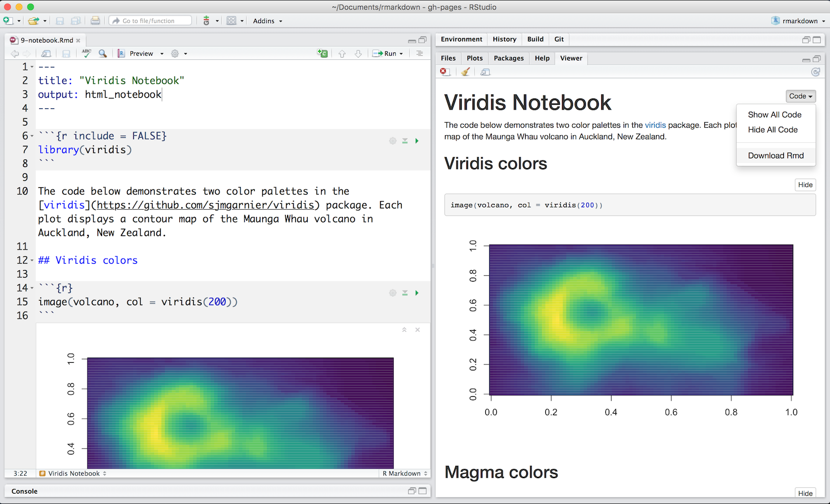Save the current Rmd document
Image resolution: width=830 pixels, height=504 pixels.
(66, 54)
